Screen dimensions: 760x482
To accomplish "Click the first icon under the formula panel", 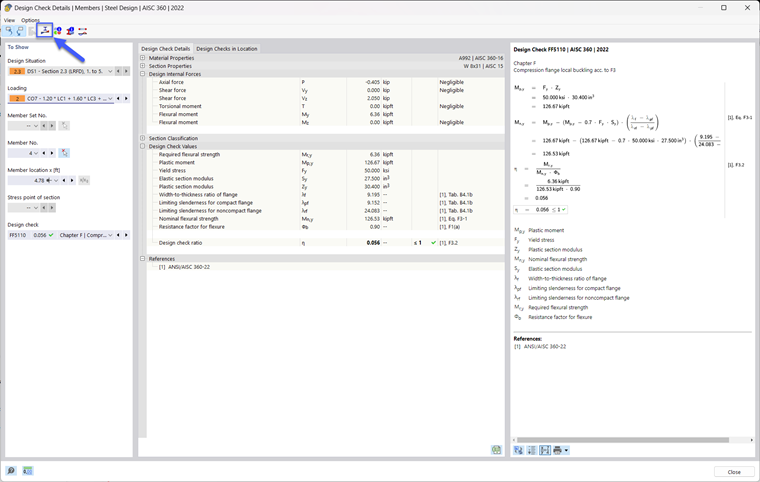I will point(519,450).
